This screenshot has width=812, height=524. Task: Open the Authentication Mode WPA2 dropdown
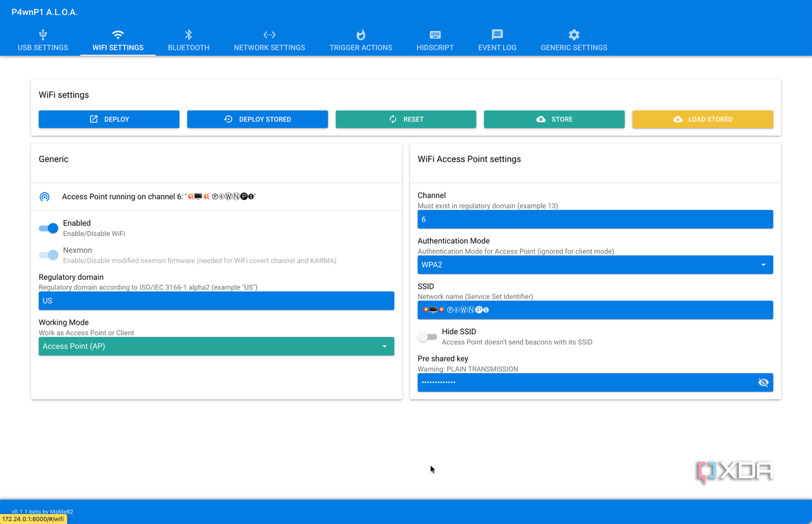(x=596, y=265)
